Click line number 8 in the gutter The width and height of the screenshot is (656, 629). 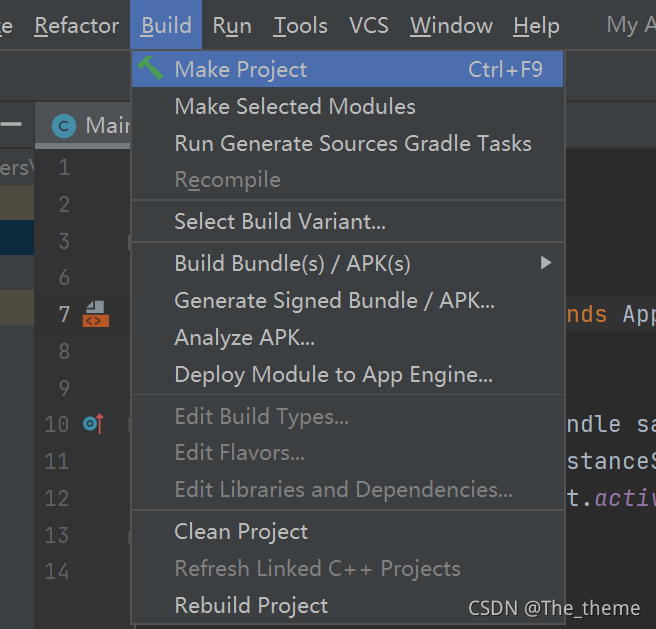tap(64, 351)
